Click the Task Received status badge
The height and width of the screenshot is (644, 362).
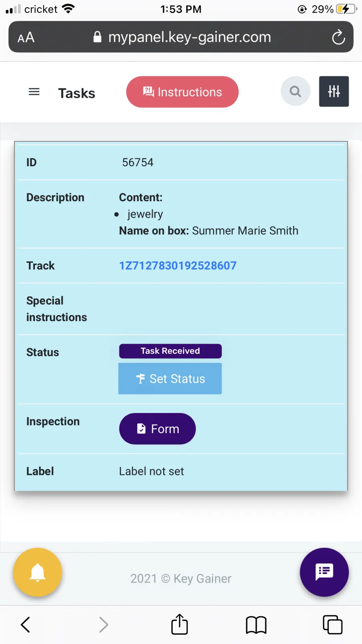pos(170,351)
